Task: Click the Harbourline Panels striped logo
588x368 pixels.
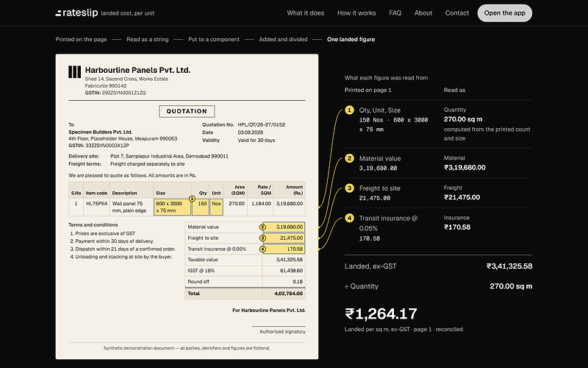Action: point(75,71)
